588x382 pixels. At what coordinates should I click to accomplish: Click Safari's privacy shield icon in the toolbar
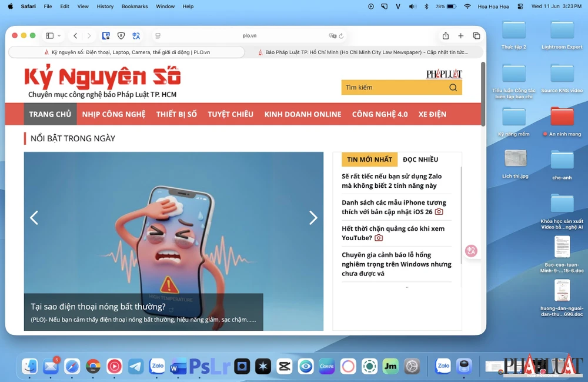[x=121, y=35]
